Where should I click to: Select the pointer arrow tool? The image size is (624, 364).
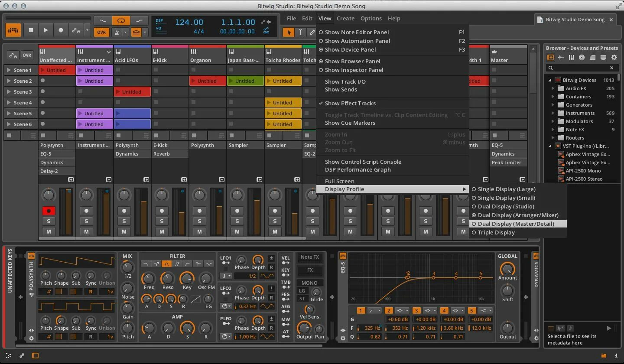(289, 32)
